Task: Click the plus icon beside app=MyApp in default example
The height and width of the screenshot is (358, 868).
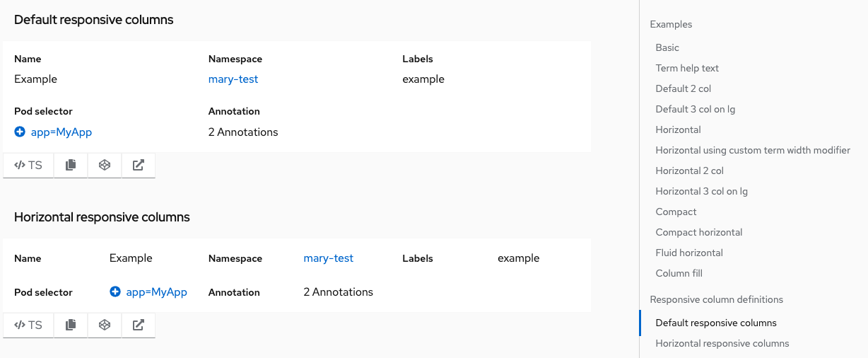Action: click(20, 132)
